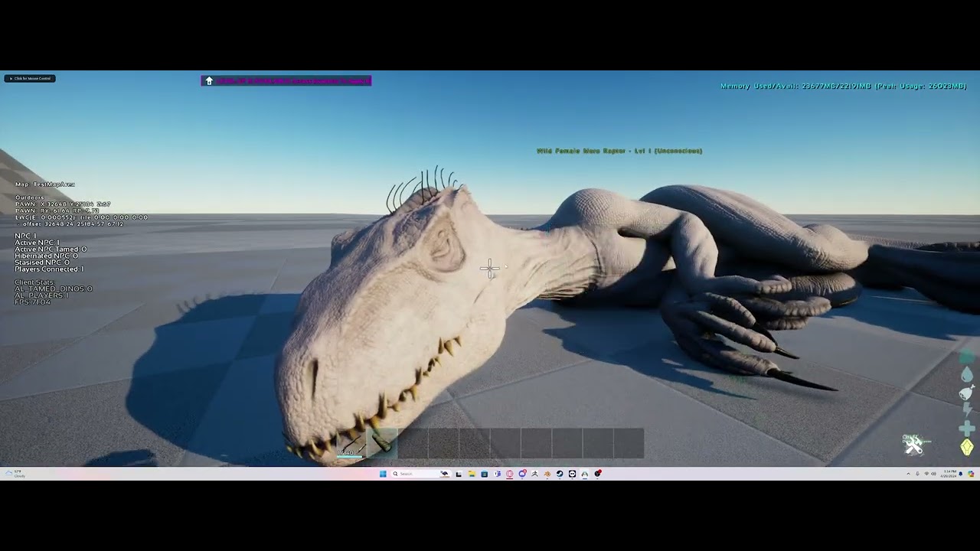Screen dimensions: 980x551
Task: Click the 'Active NPC Tamed: 0' line
Action: (51, 249)
